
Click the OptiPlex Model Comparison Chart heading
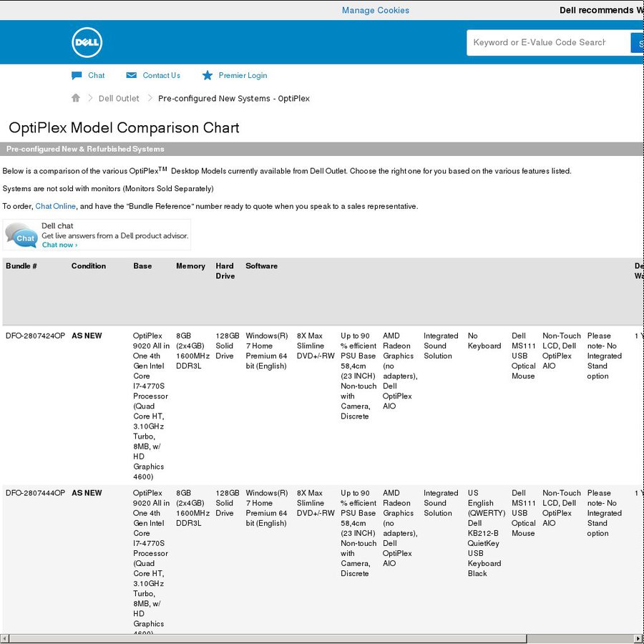pos(124,128)
